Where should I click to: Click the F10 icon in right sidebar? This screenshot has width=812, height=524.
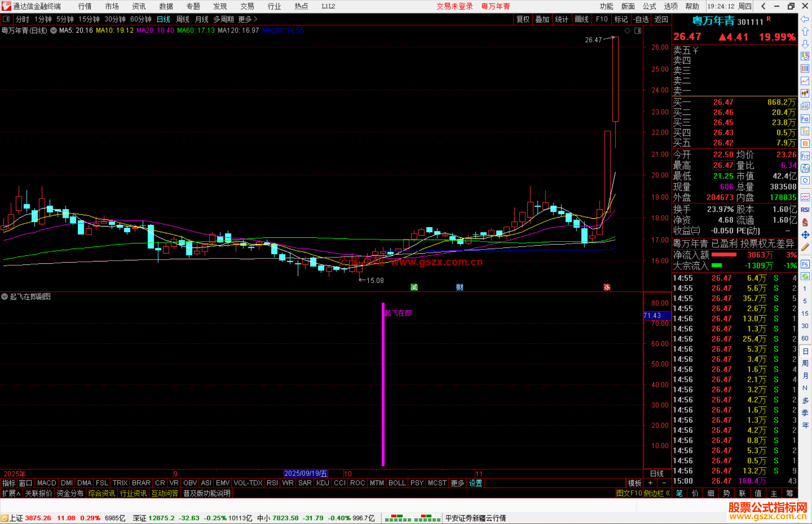pos(805,119)
